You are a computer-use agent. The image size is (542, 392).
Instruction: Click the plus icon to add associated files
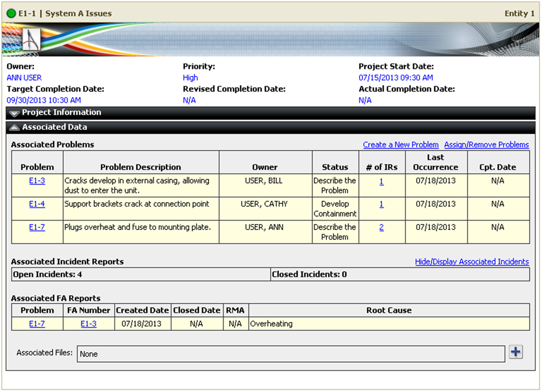[x=515, y=352]
